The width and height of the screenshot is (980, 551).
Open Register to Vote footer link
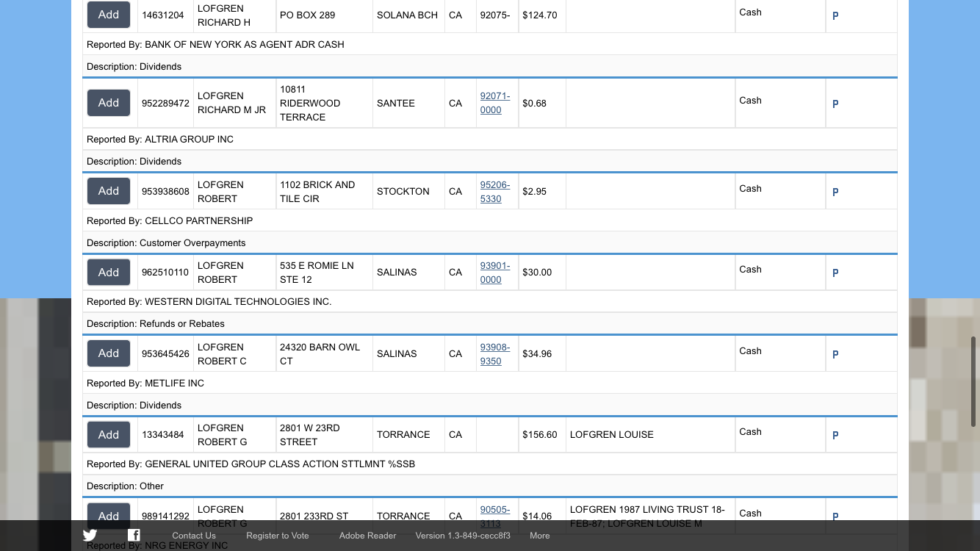click(x=278, y=536)
